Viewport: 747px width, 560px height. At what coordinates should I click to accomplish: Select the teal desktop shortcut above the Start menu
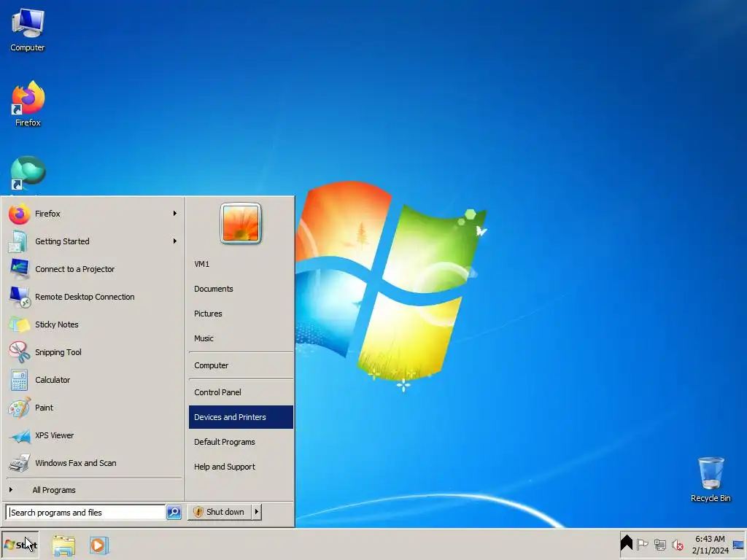pos(28,174)
